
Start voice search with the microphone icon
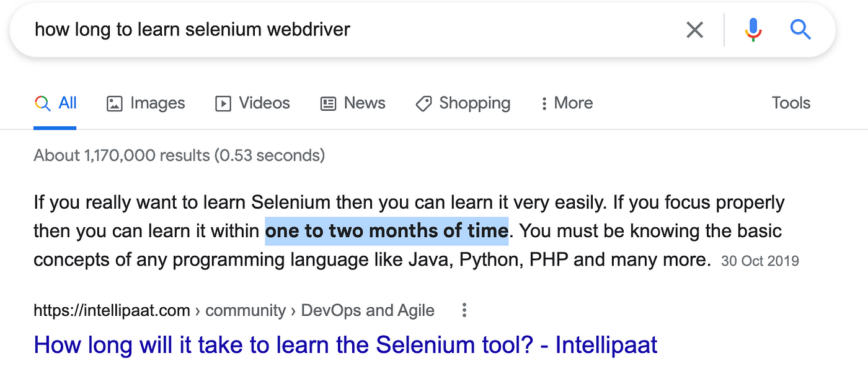(x=753, y=29)
